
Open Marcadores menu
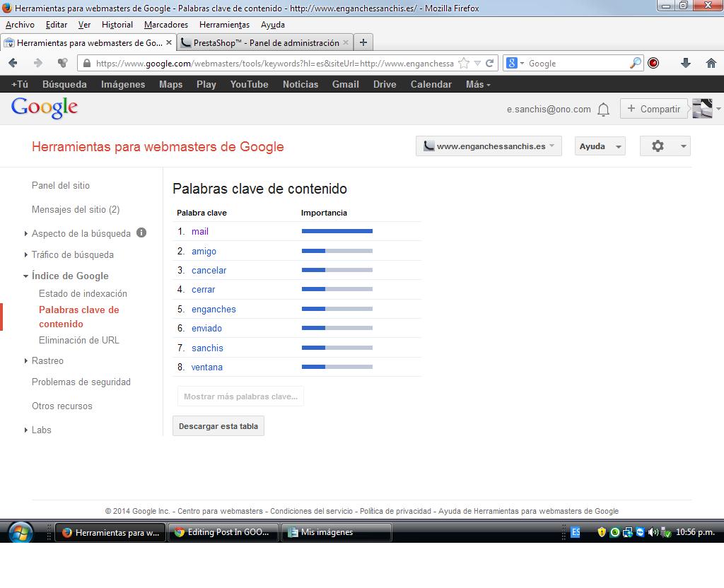pos(166,25)
